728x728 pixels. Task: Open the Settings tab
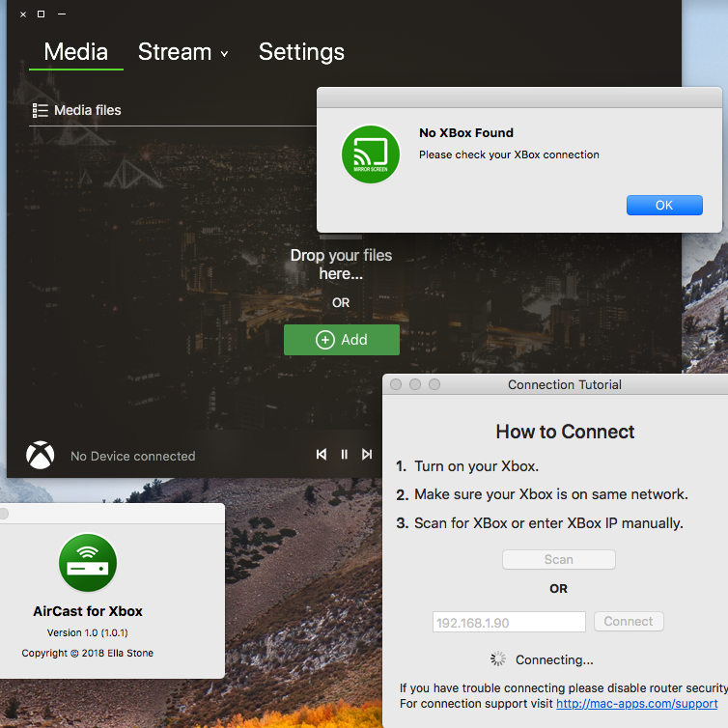pos(301,52)
